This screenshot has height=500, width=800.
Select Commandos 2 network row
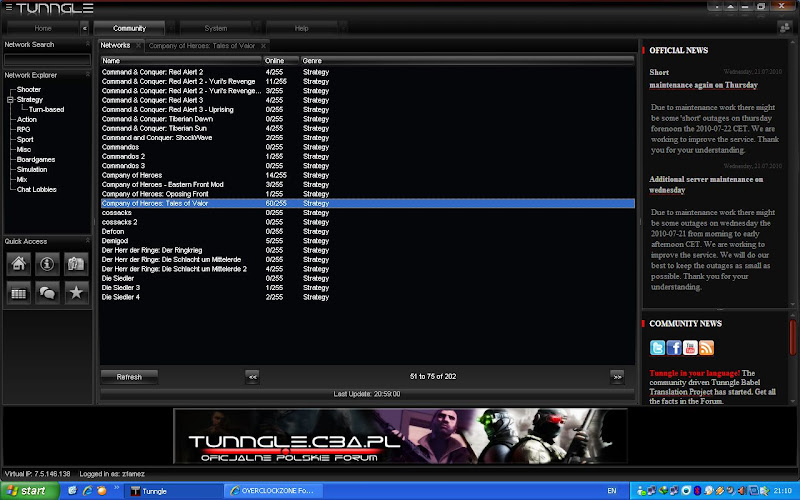pos(367,156)
